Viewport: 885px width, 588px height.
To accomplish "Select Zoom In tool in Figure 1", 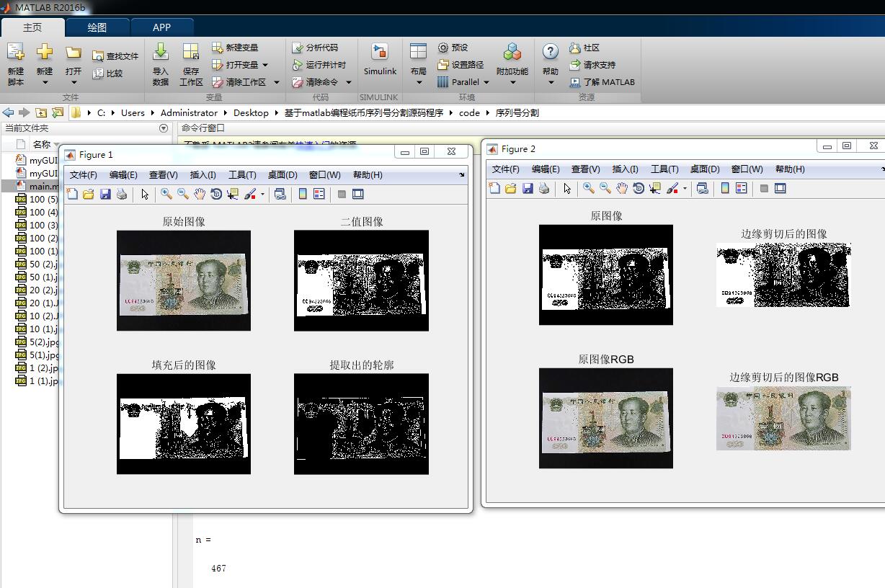I will 166,194.
